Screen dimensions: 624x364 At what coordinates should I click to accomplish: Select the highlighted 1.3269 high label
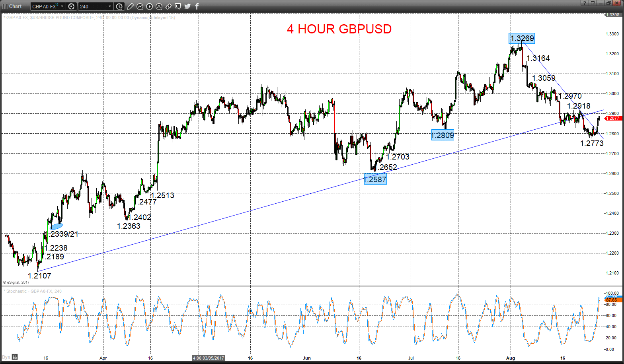coord(522,38)
